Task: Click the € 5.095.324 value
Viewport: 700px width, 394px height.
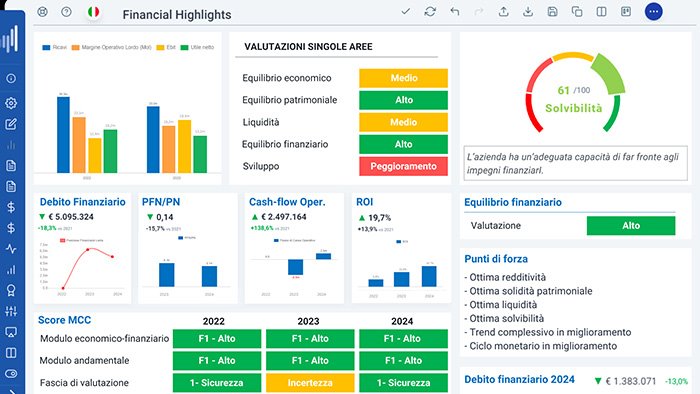Action: 71,217
